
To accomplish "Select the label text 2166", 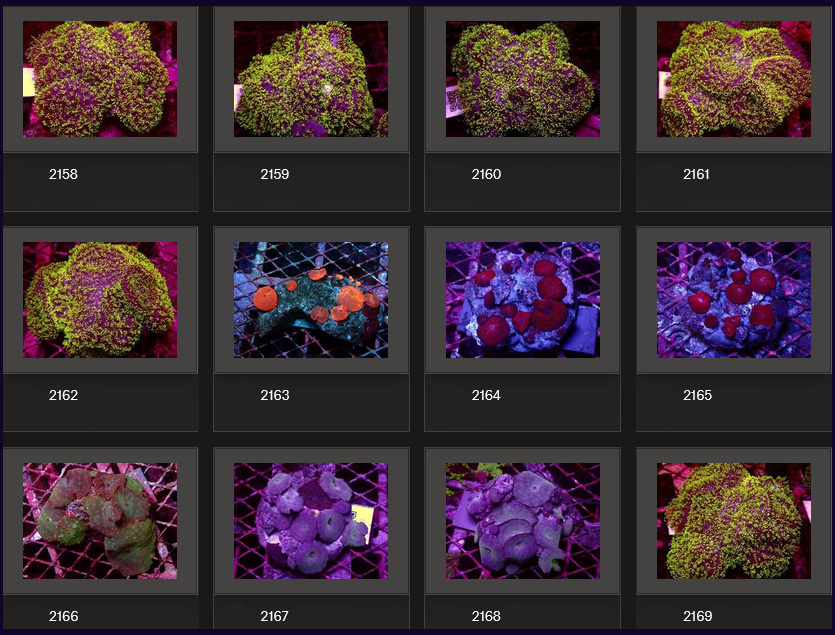I will [63, 616].
